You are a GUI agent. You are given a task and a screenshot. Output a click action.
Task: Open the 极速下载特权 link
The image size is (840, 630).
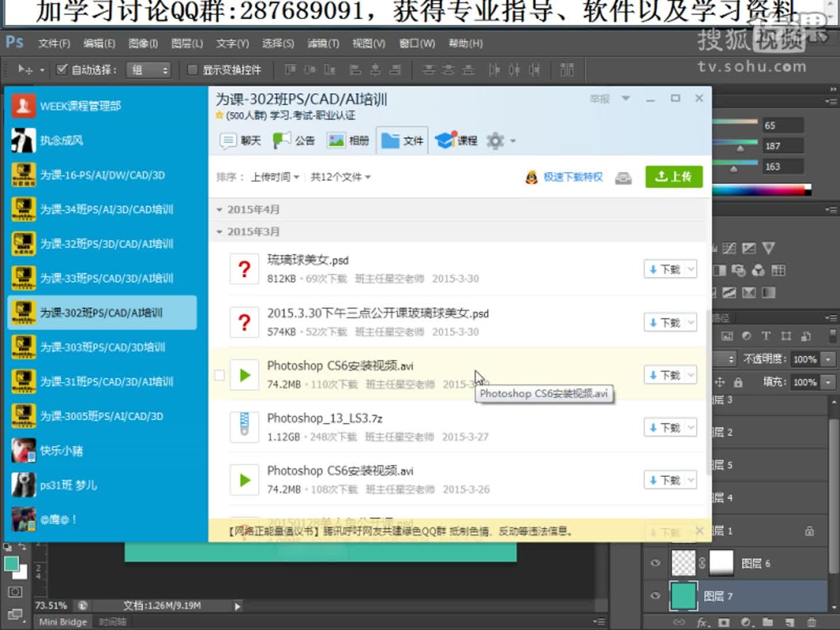pyautogui.click(x=573, y=177)
